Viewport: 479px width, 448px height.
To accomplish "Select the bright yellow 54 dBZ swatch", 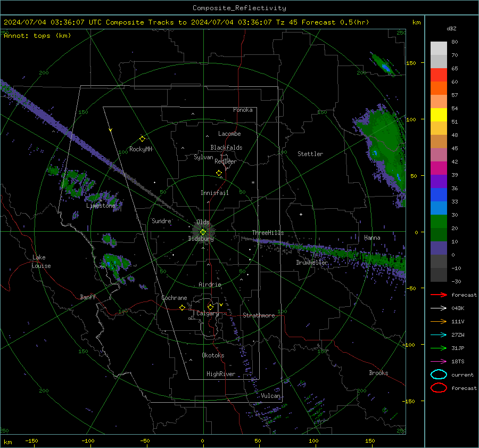I will coord(439,115).
